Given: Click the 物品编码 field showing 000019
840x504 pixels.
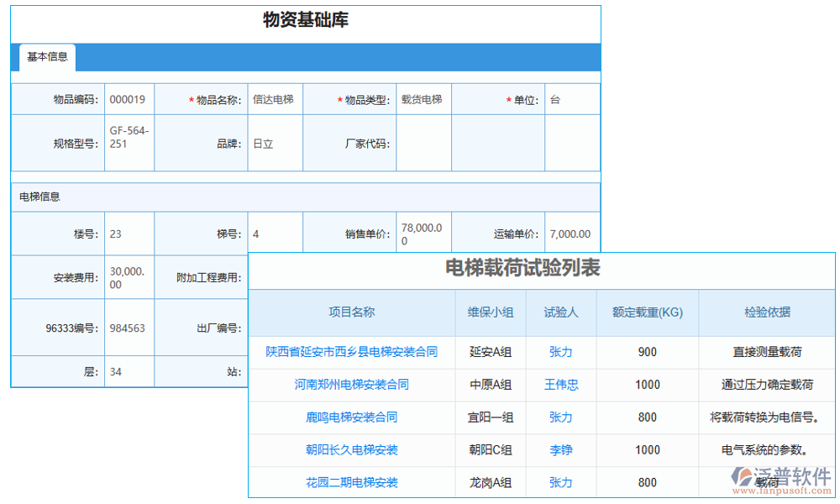Looking at the screenshot, I should coord(129,100).
